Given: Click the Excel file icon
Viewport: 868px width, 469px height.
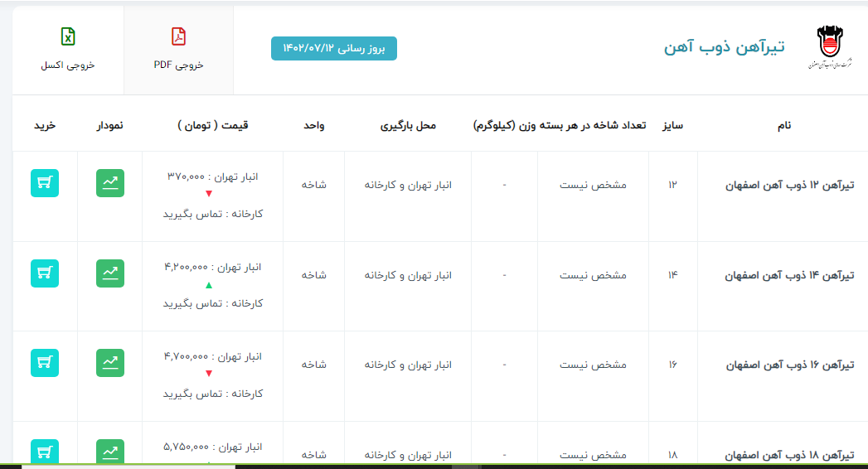Looking at the screenshot, I should tap(68, 36).
